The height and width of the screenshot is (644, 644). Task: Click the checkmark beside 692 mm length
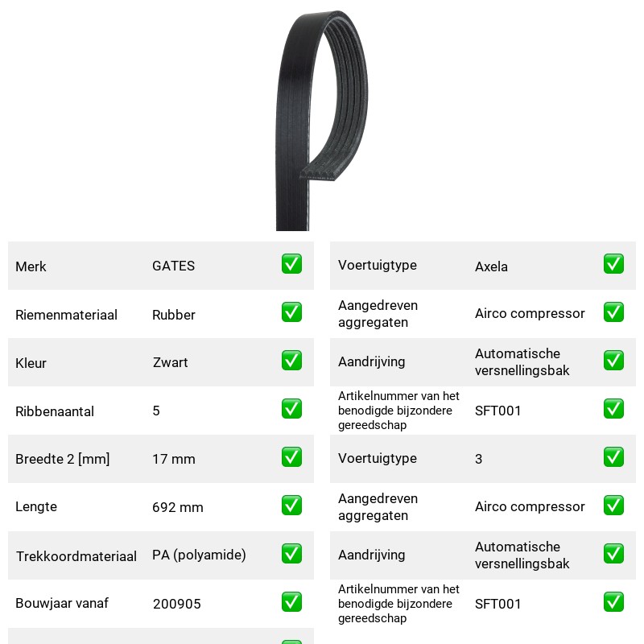[x=291, y=506]
